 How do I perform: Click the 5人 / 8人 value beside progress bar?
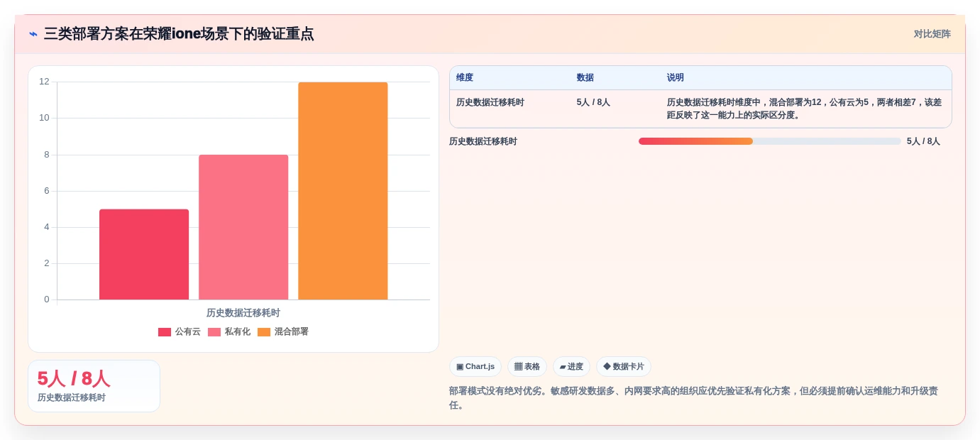coord(923,141)
